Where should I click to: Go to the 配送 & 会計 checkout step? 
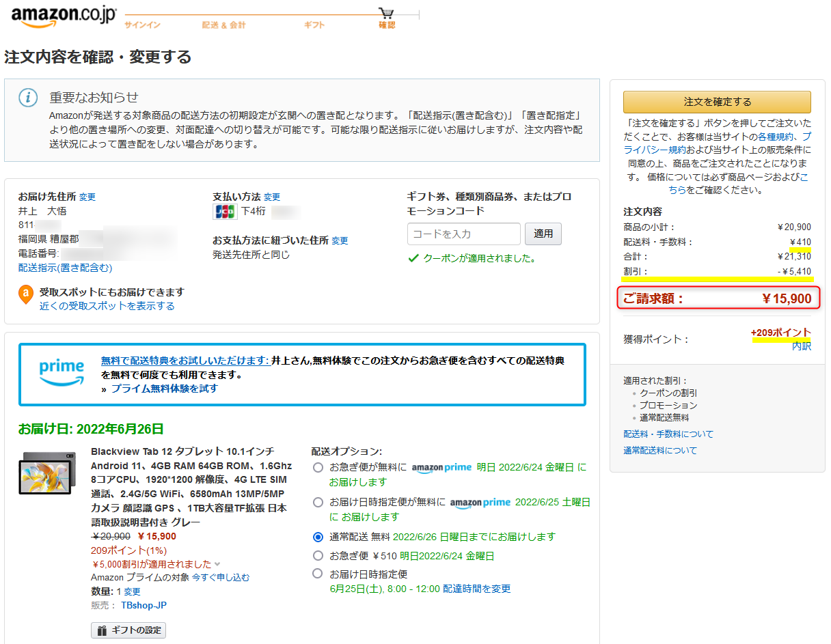click(x=223, y=25)
